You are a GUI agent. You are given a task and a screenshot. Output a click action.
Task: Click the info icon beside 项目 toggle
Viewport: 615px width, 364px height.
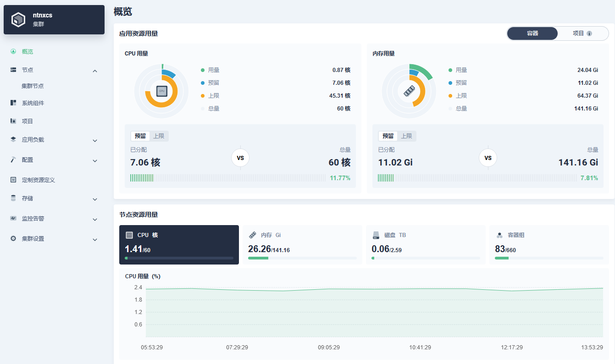pos(589,33)
